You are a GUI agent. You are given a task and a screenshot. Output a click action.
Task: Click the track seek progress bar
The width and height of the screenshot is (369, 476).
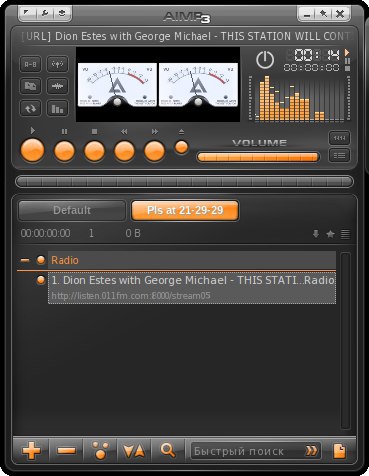pos(184,182)
